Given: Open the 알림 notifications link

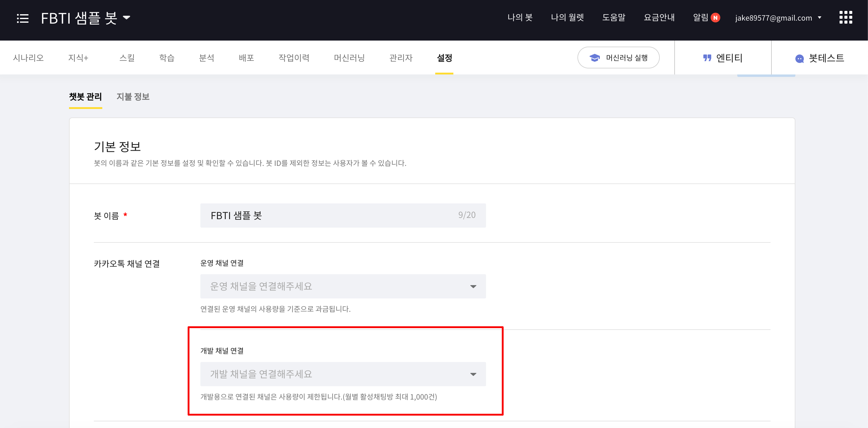Looking at the screenshot, I should pos(701,18).
